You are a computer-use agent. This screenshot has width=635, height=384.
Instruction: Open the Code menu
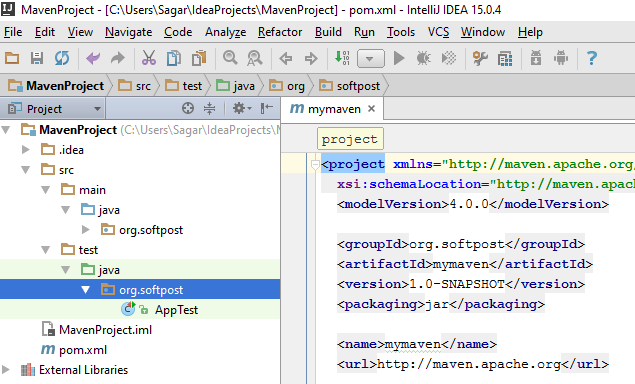tap(178, 32)
